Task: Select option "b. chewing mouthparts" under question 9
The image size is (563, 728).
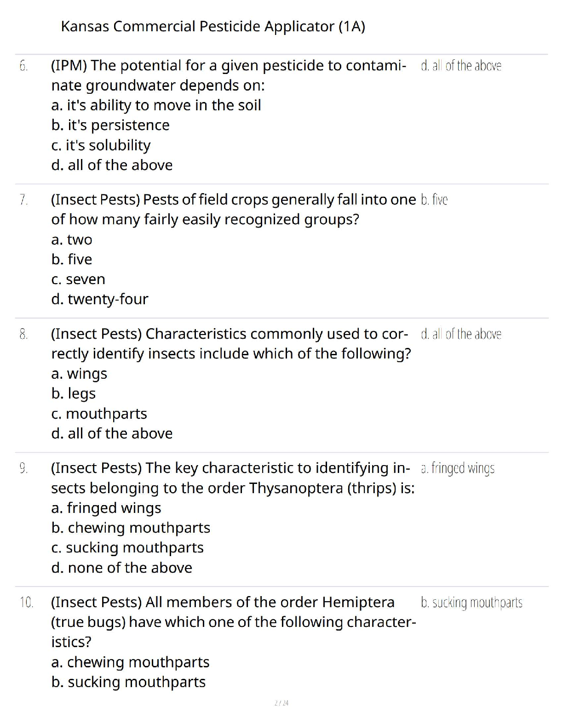Action: pos(131,528)
